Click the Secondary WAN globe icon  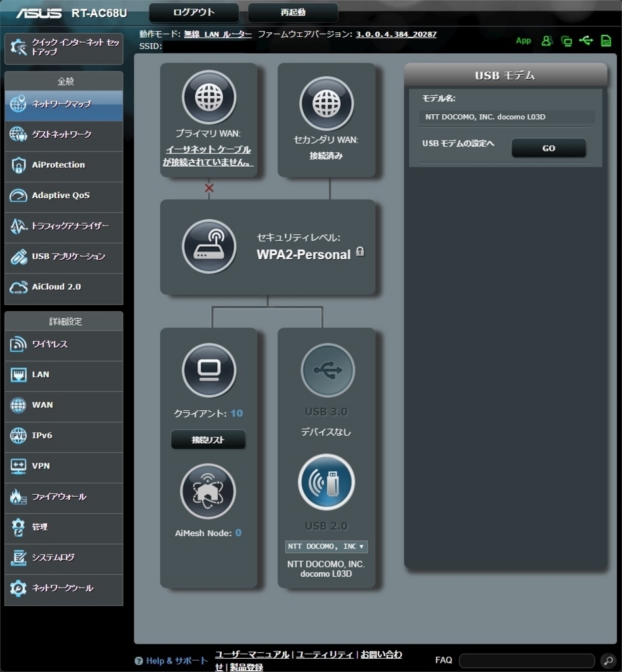pos(327,103)
